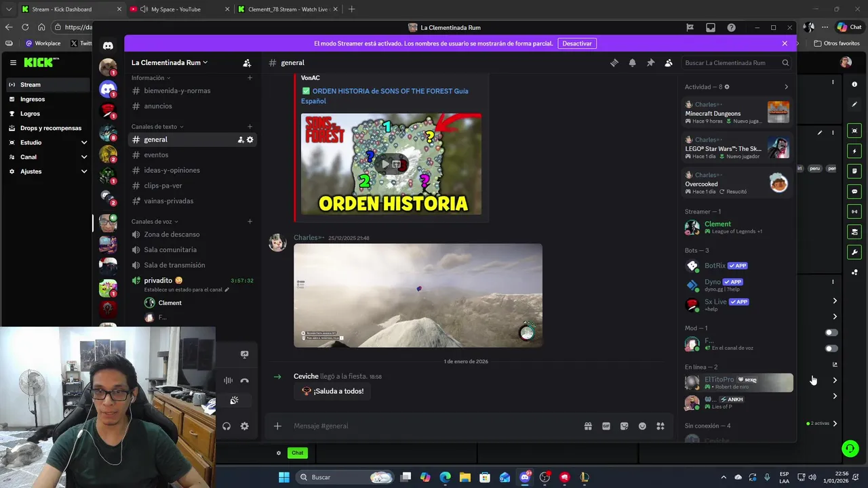Open Discord user settings gear
868x488 pixels.
[245, 426]
